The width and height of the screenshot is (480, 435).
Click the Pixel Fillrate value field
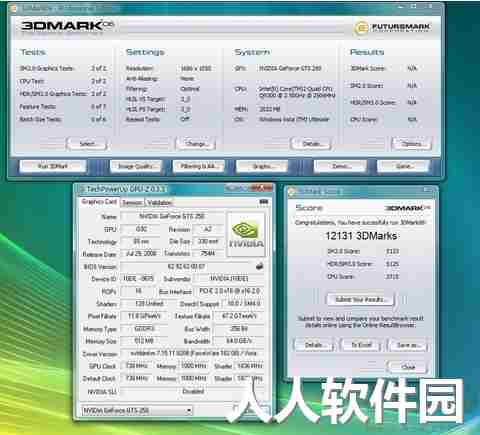click(x=144, y=316)
